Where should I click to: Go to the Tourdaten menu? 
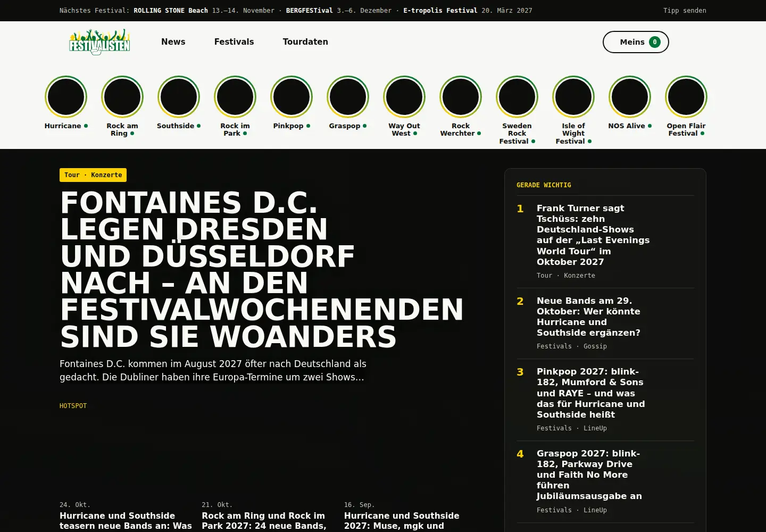[305, 42]
